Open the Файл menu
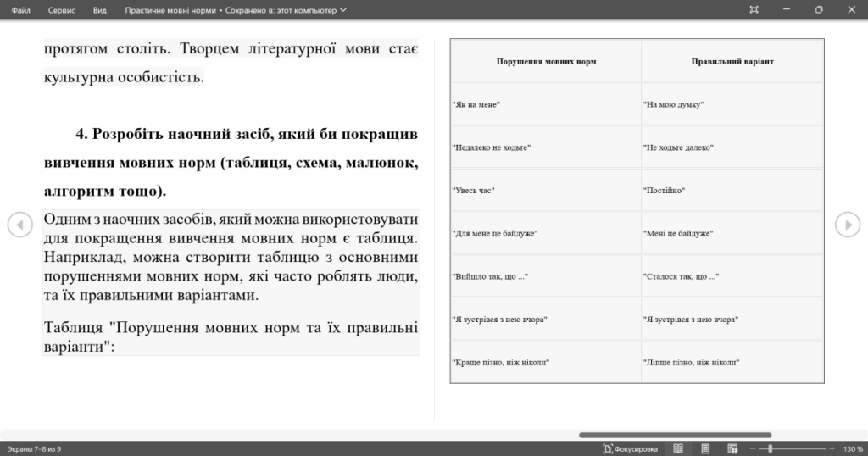Image resolution: width=868 pixels, height=456 pixels. (x=20, y=10)
